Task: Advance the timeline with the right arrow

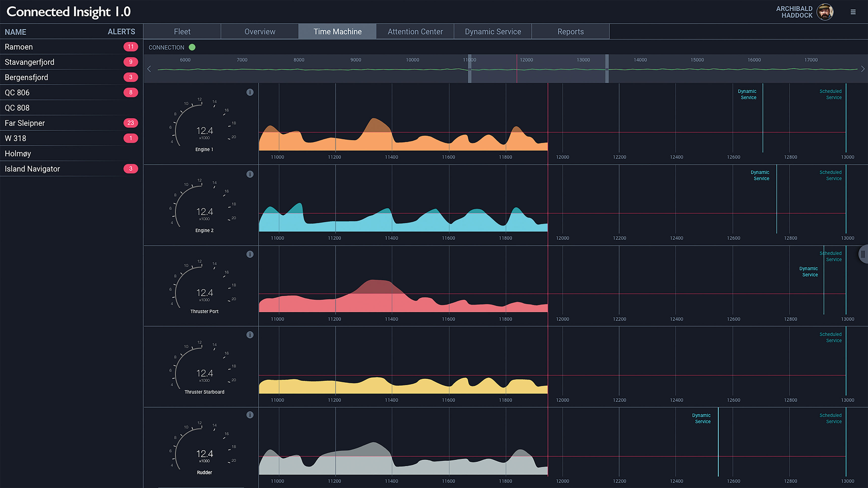Action: click(x=863, y=69)
